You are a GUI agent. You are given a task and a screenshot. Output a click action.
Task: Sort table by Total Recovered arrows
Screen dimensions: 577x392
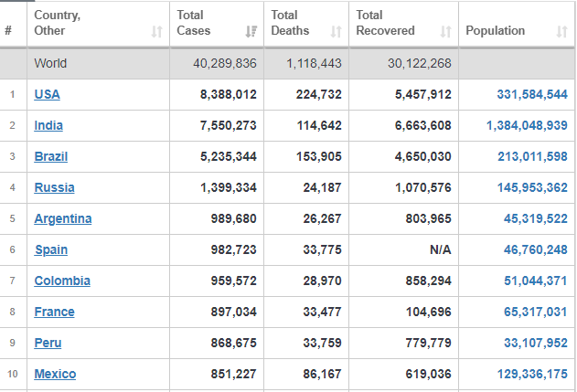click(x=445, y=32)
